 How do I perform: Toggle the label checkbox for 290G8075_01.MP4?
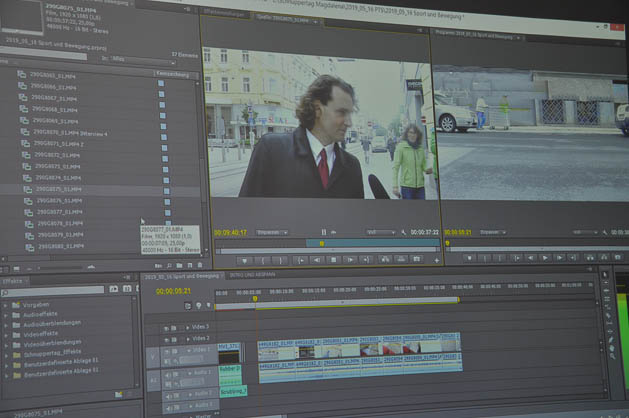point(166,191)
